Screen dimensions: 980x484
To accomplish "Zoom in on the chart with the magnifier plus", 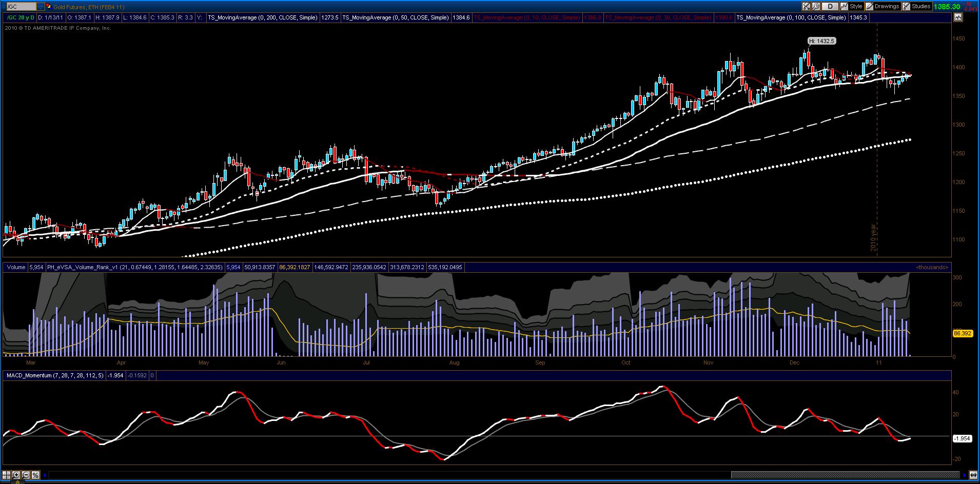I will point(16,475).
